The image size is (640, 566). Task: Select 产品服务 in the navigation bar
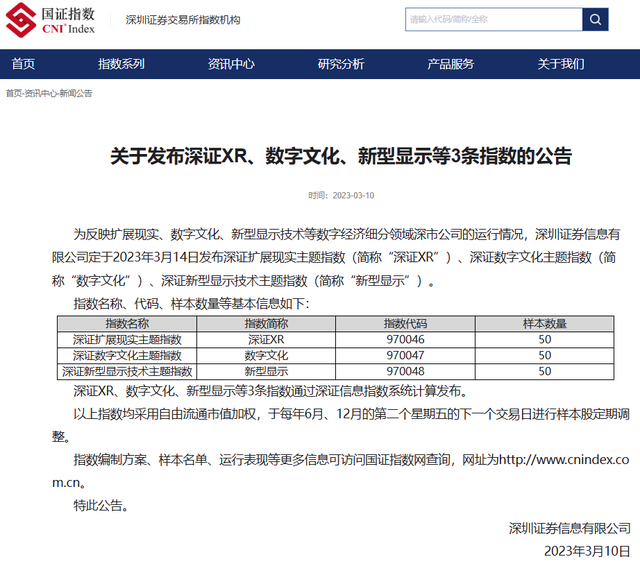(x=451, y=64)
